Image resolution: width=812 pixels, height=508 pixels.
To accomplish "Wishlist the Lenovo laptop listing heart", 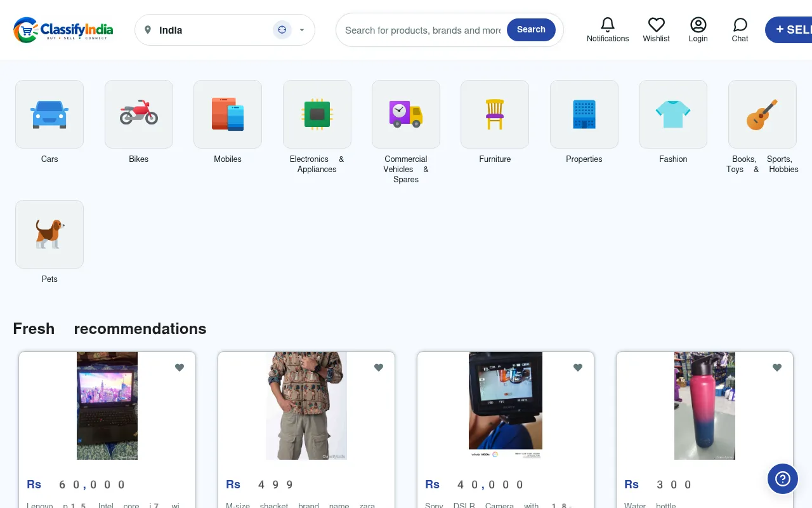I will [180, 367].
